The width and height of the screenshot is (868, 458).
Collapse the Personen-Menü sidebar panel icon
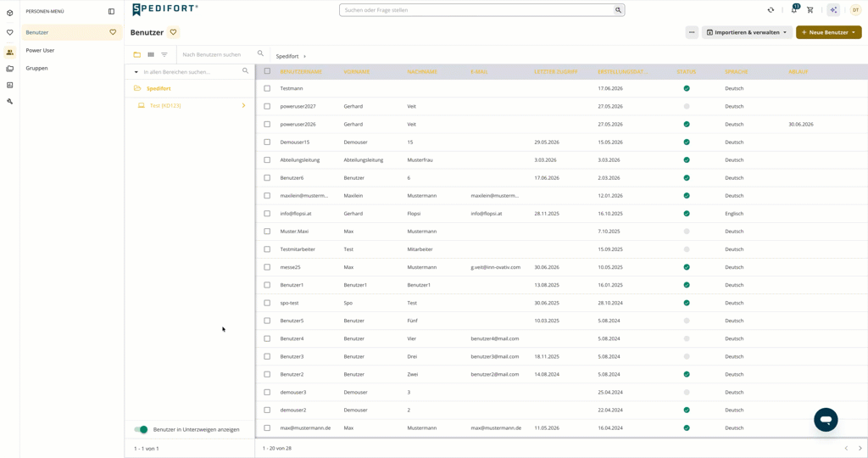(x=111, y=11)
